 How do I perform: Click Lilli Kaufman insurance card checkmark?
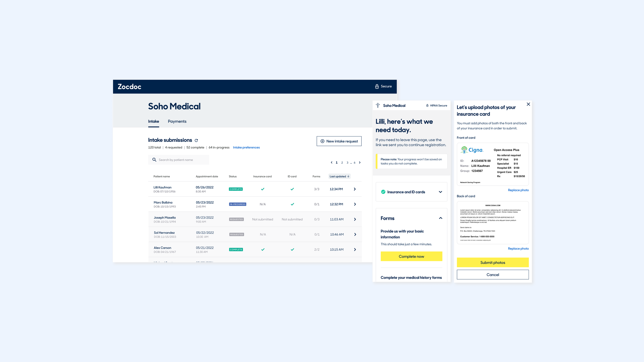pyautogui.click(x=262, y=189)
